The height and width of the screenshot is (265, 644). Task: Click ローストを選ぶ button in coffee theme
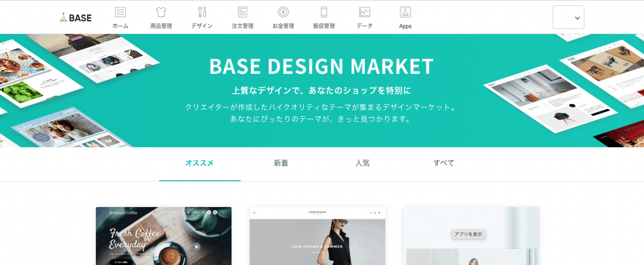tap(121, 262)
